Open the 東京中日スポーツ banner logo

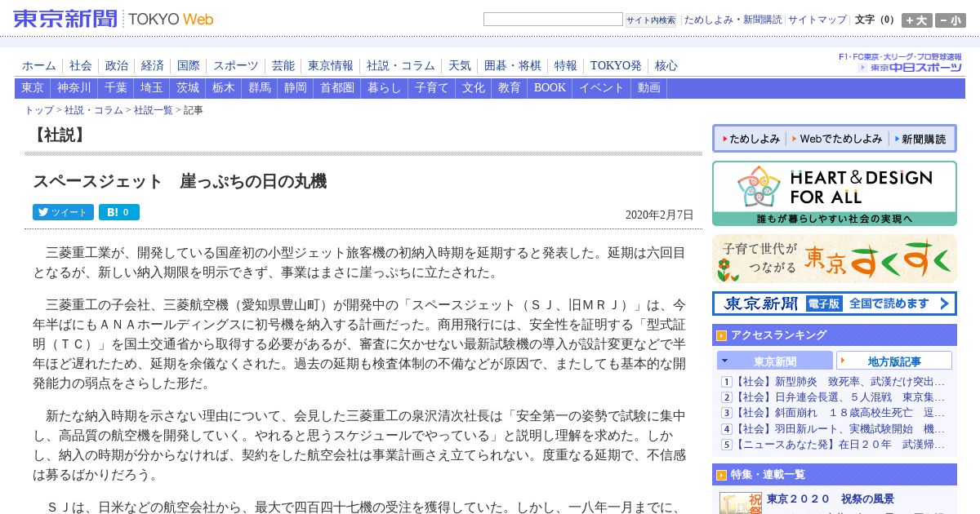click(909, 68)
